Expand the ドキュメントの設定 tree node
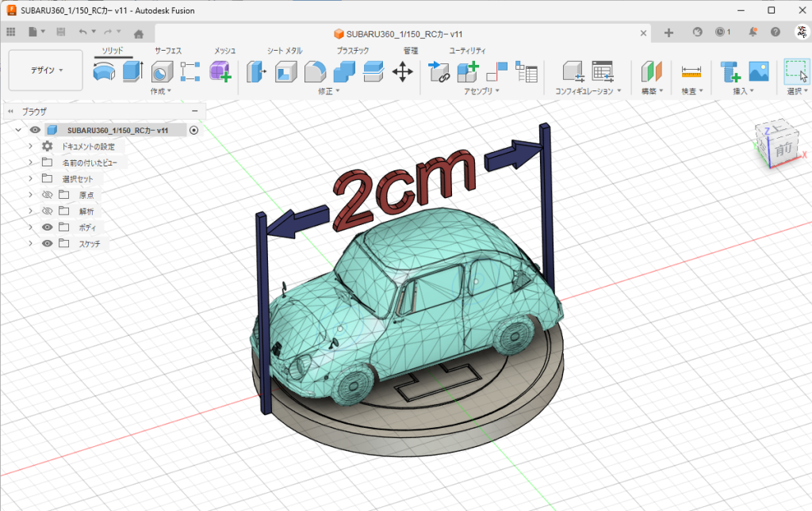This screenshot has height=511, width=812. 30,147
